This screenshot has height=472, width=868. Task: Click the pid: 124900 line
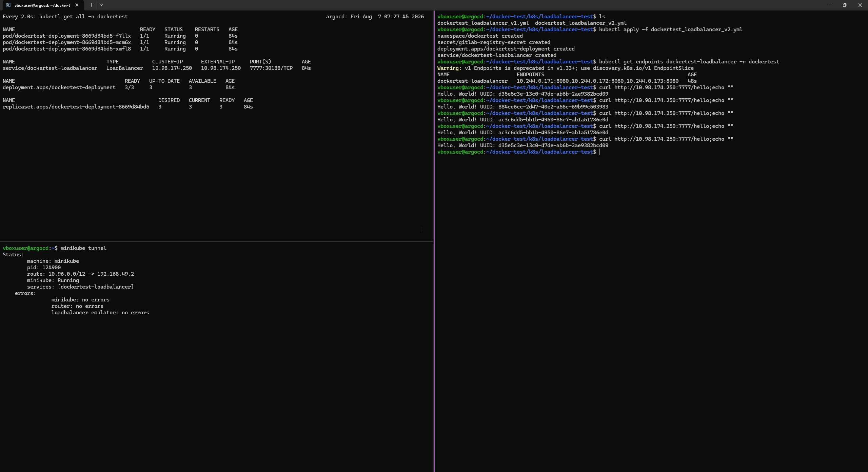click(44, 268)
